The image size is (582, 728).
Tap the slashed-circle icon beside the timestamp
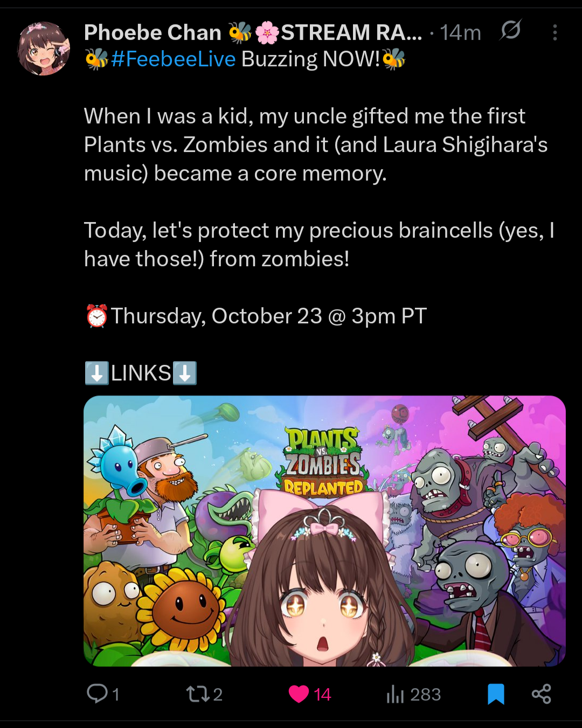pos(510,30)
